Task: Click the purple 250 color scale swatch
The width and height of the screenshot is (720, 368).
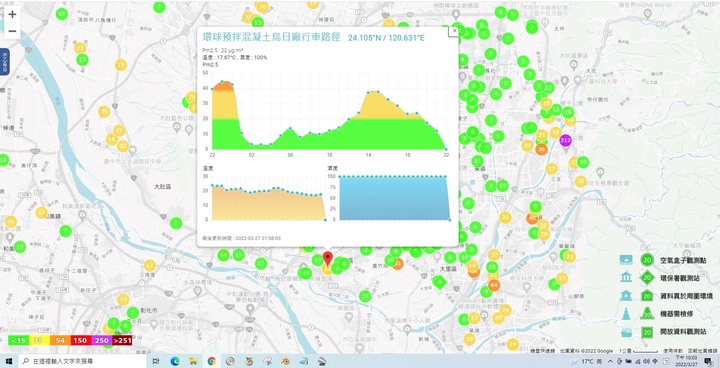Action: point(101,340)
